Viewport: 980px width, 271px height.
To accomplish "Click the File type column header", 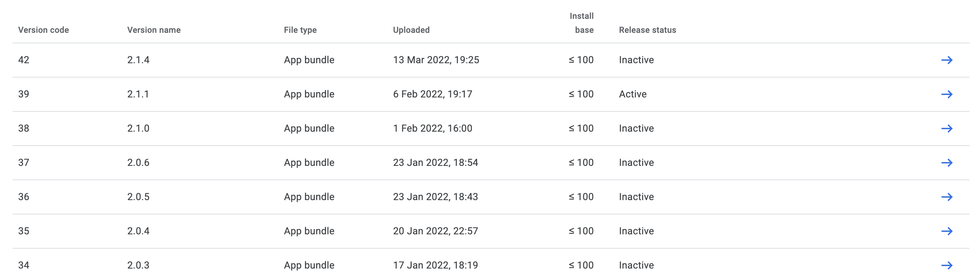I will click(300, 30).
